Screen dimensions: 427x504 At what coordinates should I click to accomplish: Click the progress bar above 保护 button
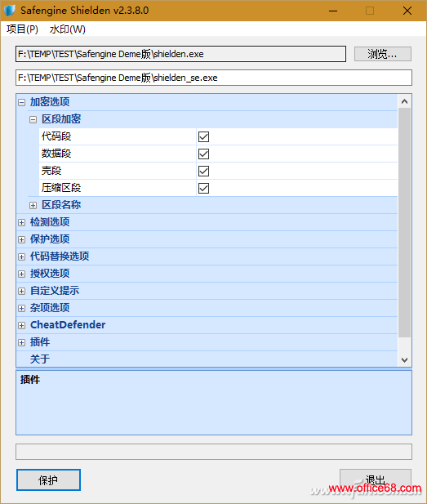214,452
